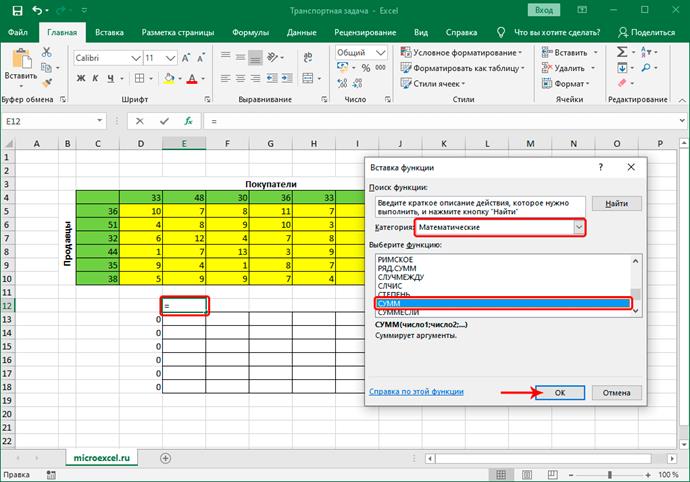Select СЛУЧМЕЖДУ in the function list

(400, 277)
